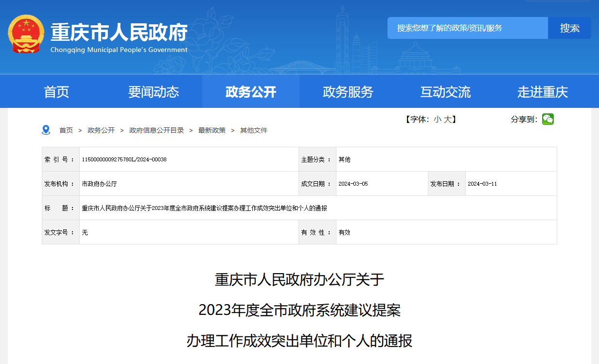Viewport: 599px width, 364px height.
Task: Visit 最新政策 via the breadcrumb
Action: [212, 130]
